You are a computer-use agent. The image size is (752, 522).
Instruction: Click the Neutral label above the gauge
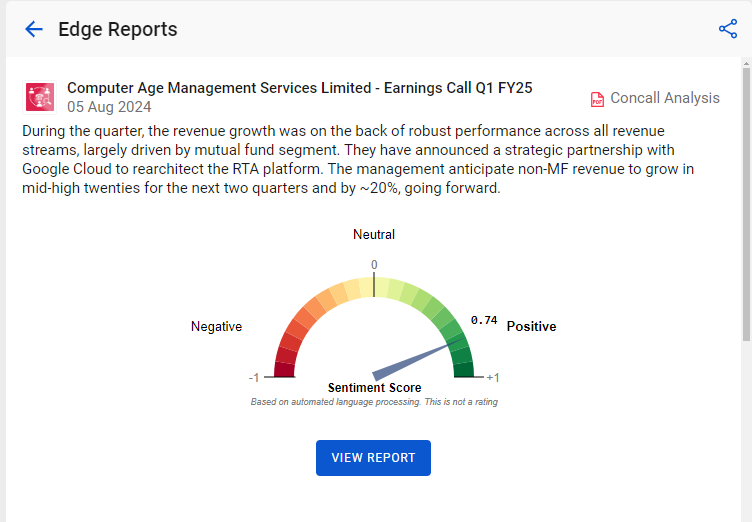click(x=374, y=234)
